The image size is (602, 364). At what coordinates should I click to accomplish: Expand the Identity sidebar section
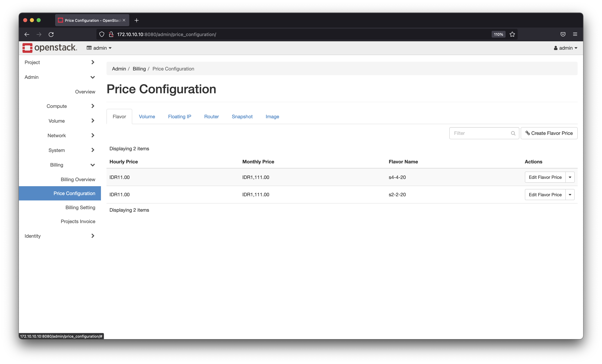tap(60, 236)
